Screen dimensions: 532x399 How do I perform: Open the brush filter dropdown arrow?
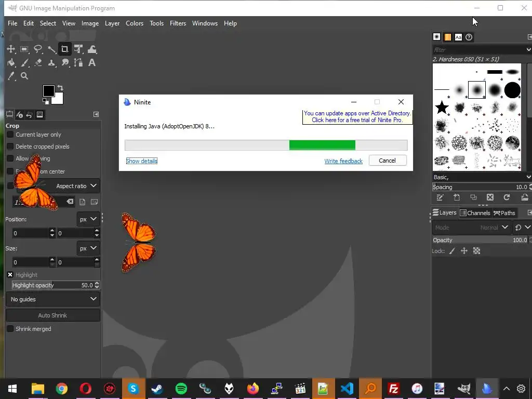click(528, 49)
